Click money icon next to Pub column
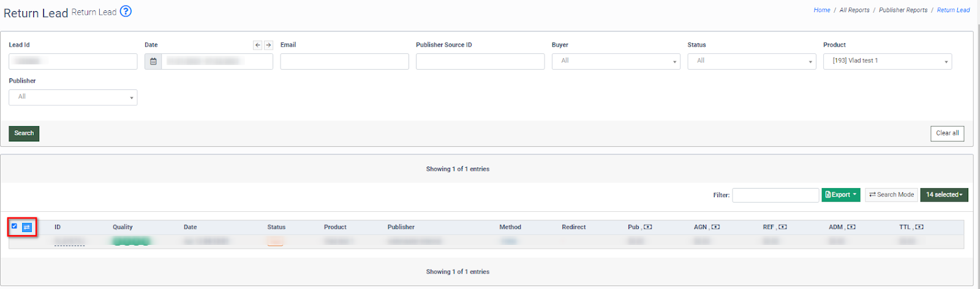 pos(648,227)
